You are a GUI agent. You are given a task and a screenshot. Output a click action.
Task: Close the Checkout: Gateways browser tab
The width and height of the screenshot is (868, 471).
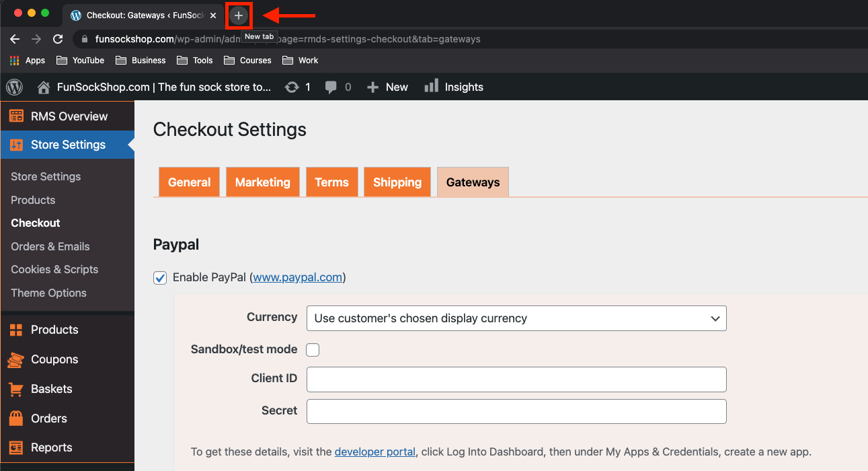click(x=213, y=15)
